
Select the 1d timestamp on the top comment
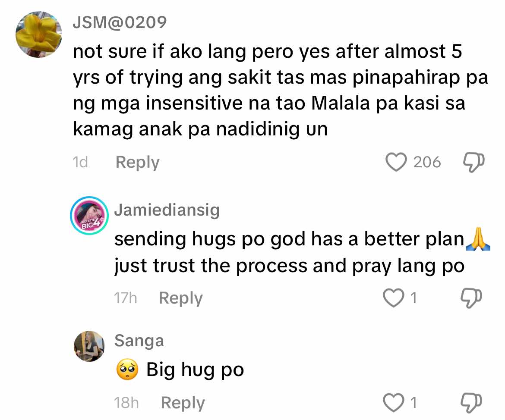[x=80, y=162]
